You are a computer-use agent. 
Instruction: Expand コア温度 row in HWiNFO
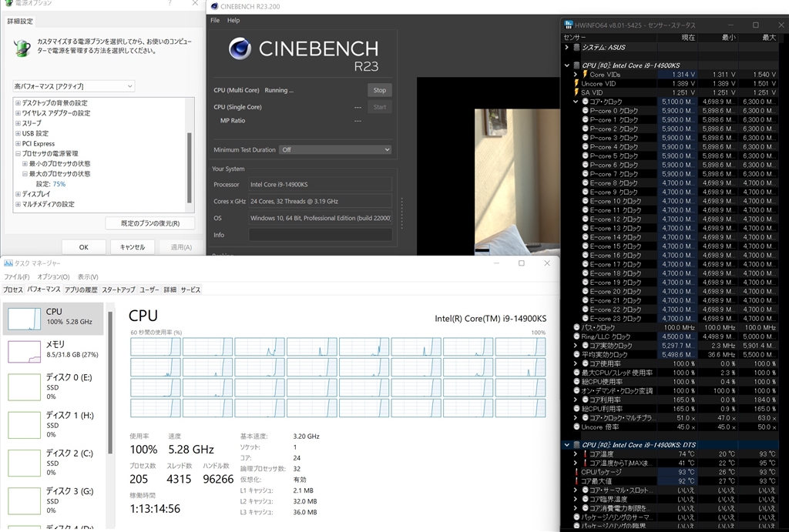point(576,454)
